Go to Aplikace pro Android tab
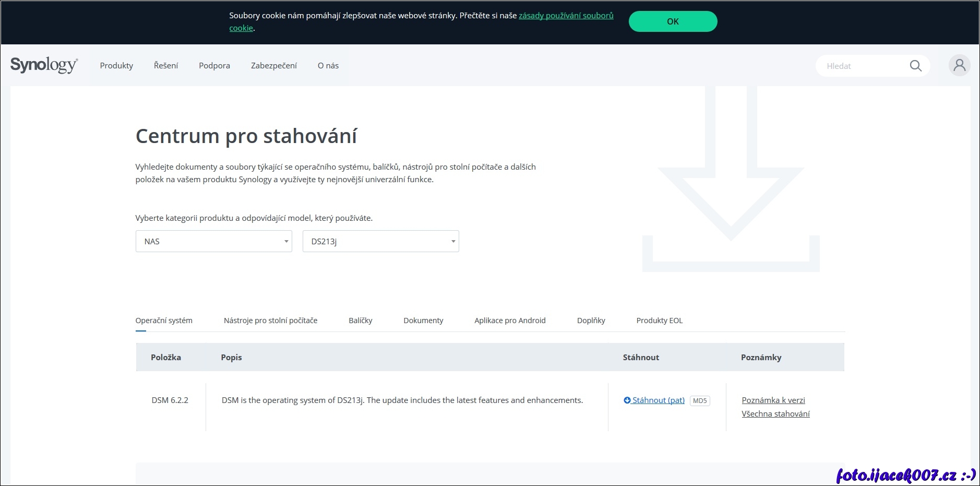 click(x=510, y=321)
